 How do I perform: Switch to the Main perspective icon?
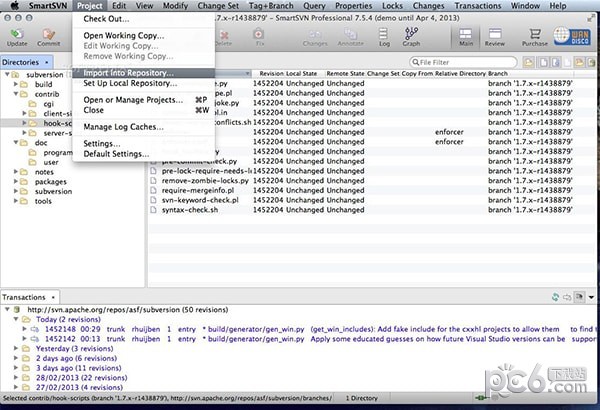tap(466, 37)
